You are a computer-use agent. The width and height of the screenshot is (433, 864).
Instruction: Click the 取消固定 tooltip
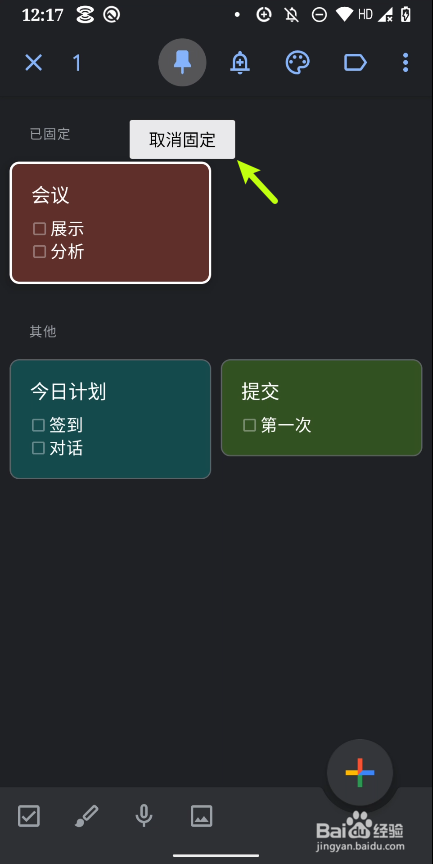click(x=182, y=139)
